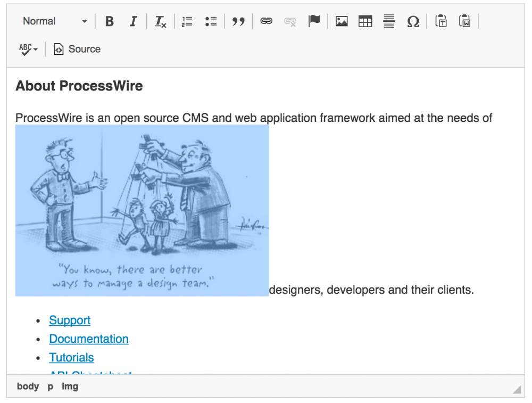
Task: Open the Support link
Action: click(70, 320)
